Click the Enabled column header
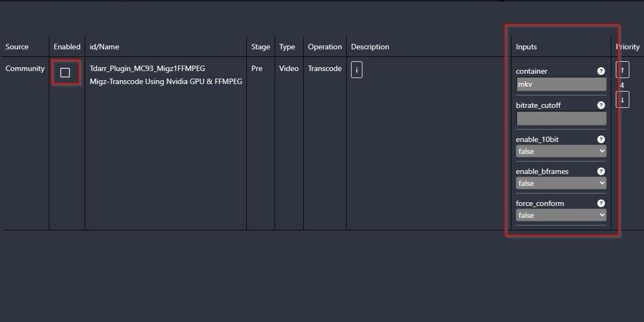This screenshot has width=644, height=322. pos(66,47)
